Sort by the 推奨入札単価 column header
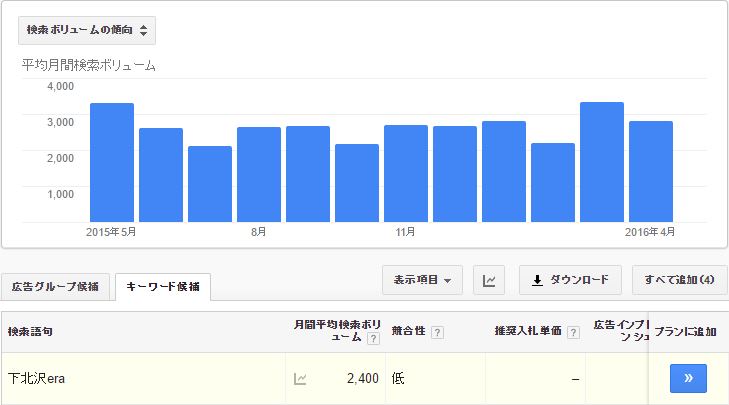The width and height of the screenshot is (729, 405). click(528, 331)
